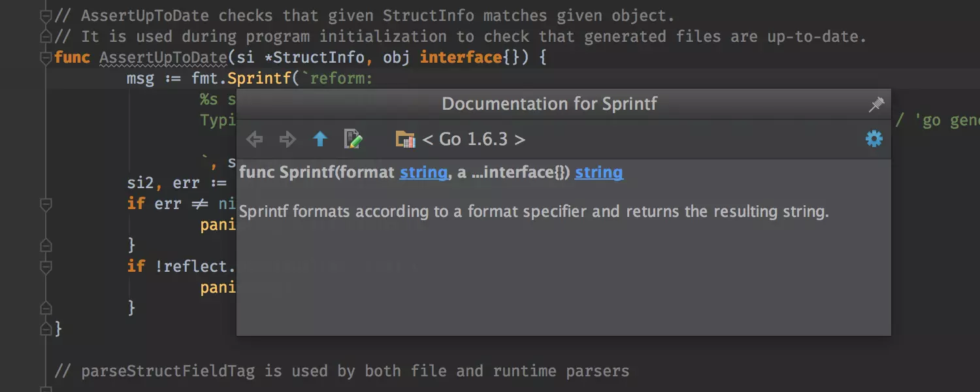The width and height of the screenshot is (980, 392).
Task: Click the Back arrow in documentation popup
Action: 254,139
